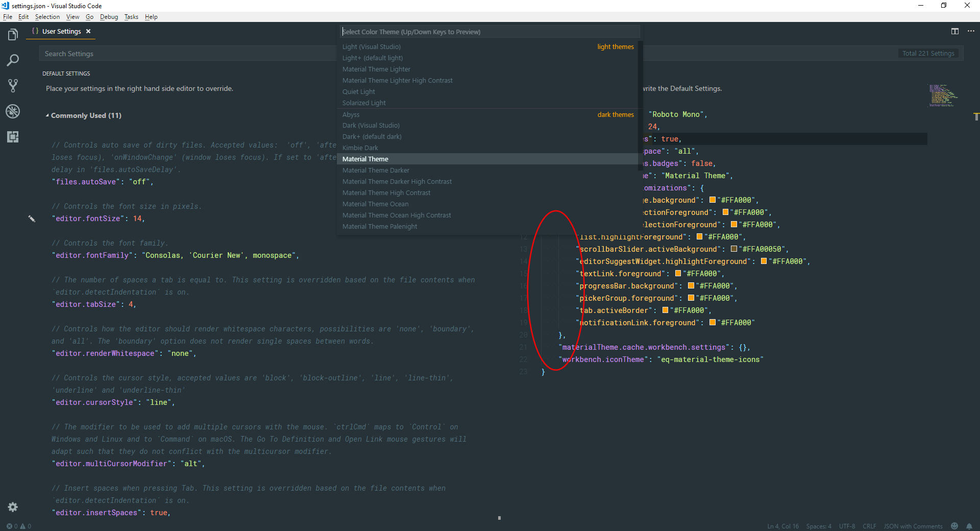Image resolution: width=980 pixels, height=531 pixels.
Task: Open the Tasks menu
Action: [x=132, y=17]
